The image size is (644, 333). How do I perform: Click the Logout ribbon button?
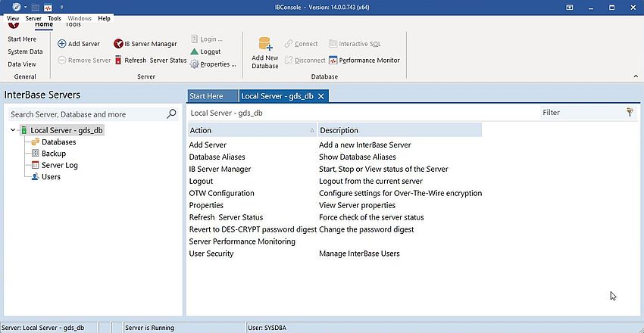pos(205,51)
